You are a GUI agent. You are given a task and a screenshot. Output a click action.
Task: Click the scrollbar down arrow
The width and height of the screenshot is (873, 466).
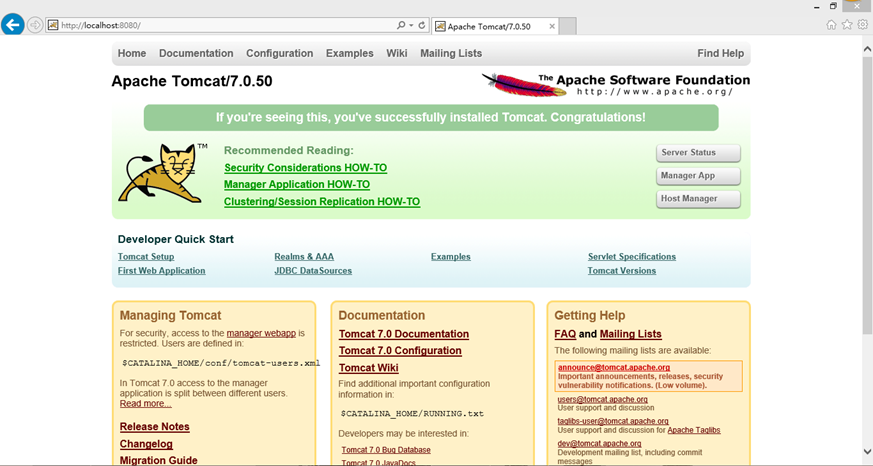click(867, 452)
